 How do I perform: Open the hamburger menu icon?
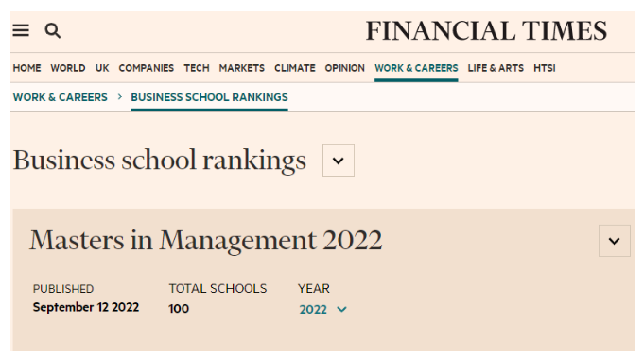(21, 30)
